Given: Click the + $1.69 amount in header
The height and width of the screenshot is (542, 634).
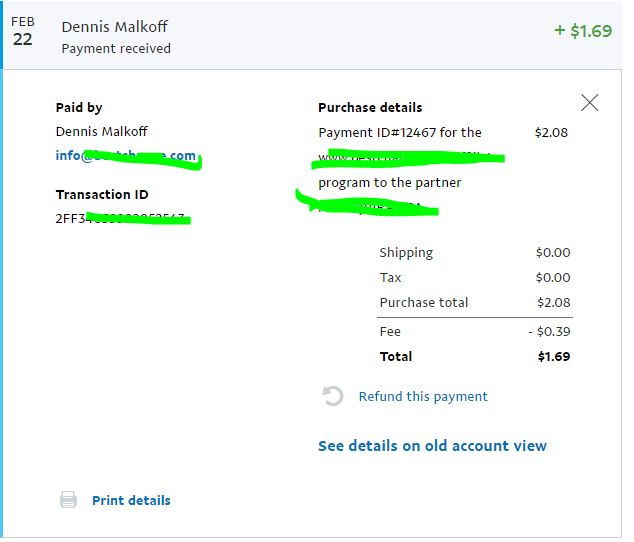Looking at the screenshot, I should [x=583, y=31].
